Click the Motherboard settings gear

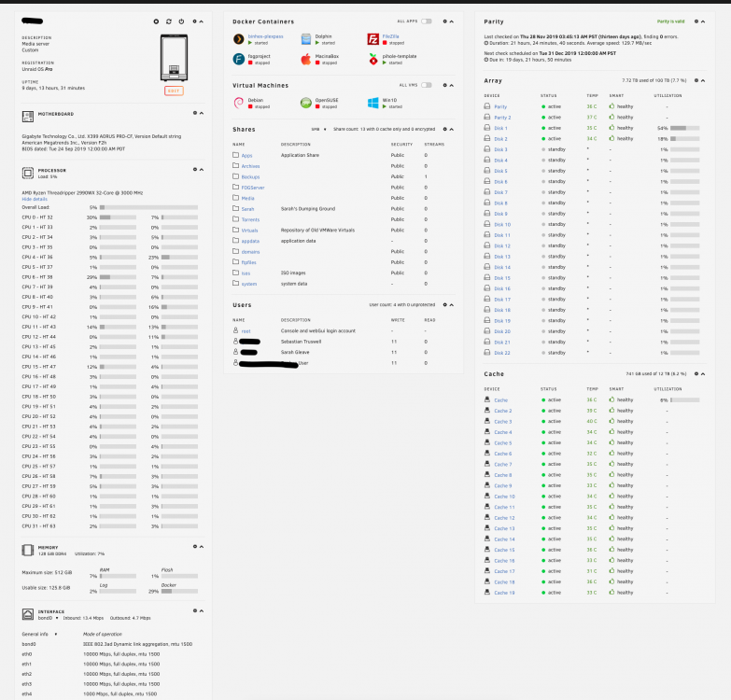195,113
